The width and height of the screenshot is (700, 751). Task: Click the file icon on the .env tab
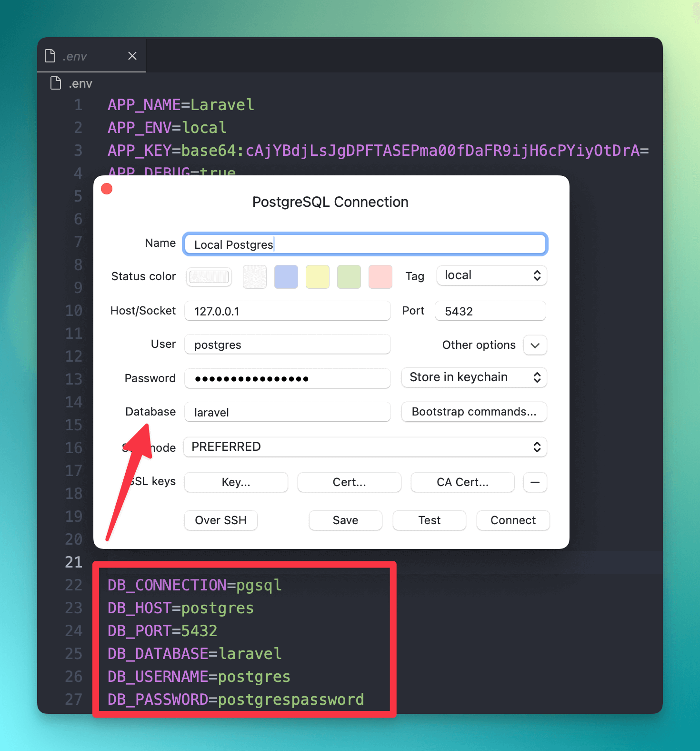[50, 56]
